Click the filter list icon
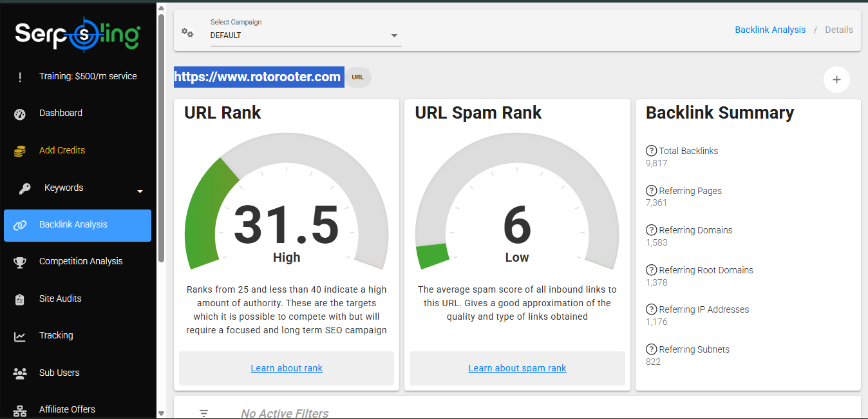Screen dimensions: 868x419 pos(204,414)
